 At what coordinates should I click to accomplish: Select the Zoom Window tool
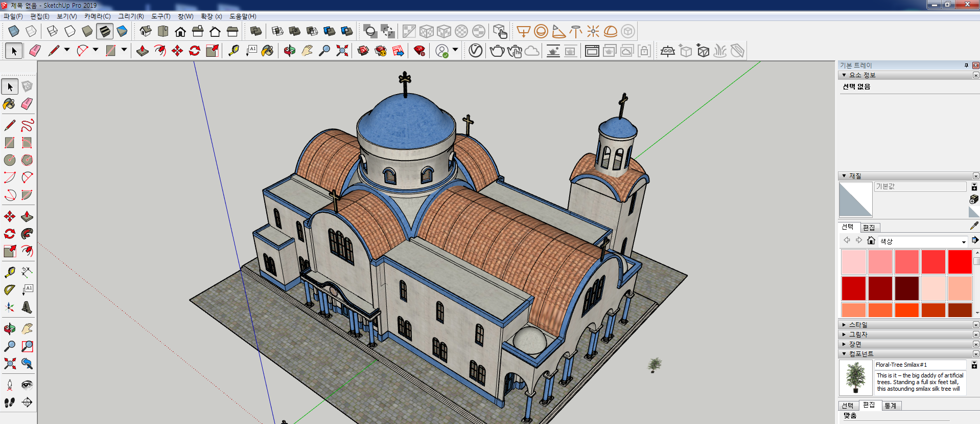(x=27, y=346)
